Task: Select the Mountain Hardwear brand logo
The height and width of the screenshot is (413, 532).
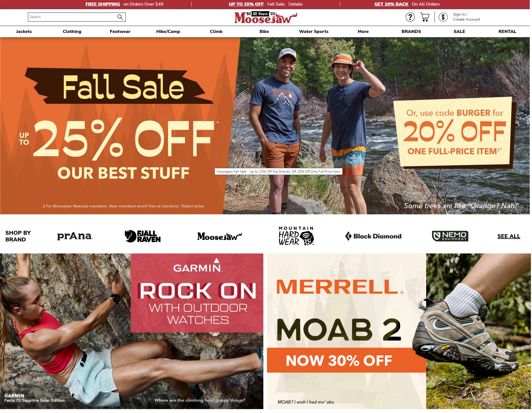Action: (x=296, y=236)
